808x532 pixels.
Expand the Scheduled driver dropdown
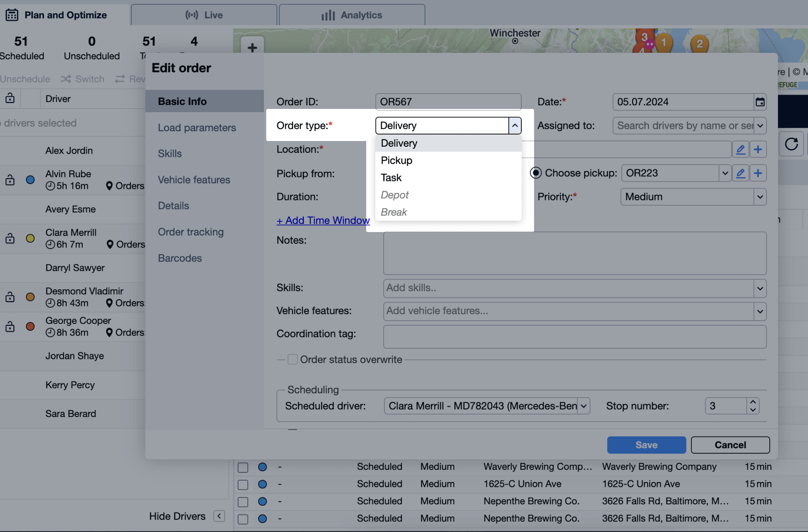(584, 406)
